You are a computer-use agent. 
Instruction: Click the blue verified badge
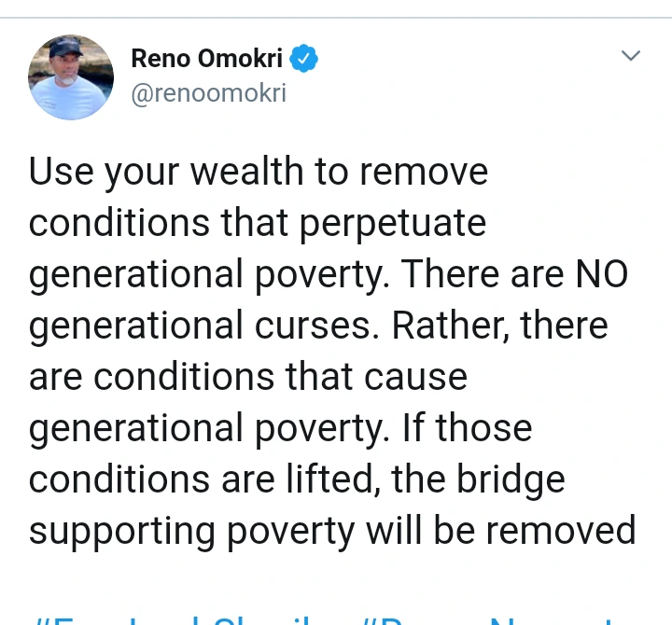[304, 59]
